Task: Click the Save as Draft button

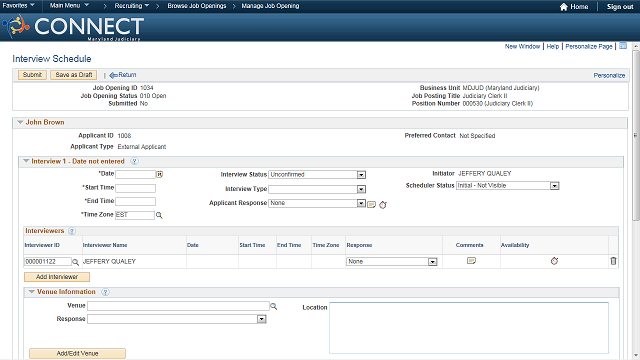Action: (73, 75)
